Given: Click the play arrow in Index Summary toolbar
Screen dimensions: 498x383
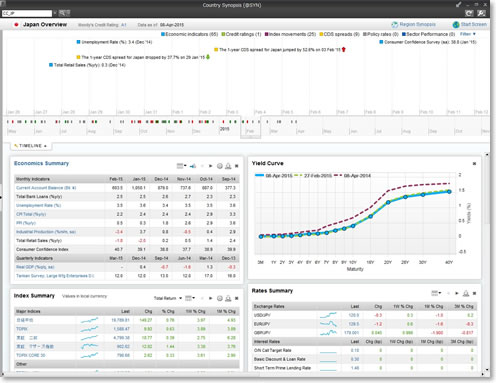Looking at the screenshot, I should point(210,298).
